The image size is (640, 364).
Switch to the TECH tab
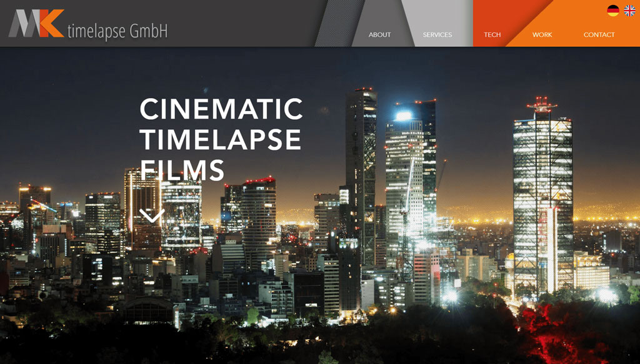click(491, 35)
